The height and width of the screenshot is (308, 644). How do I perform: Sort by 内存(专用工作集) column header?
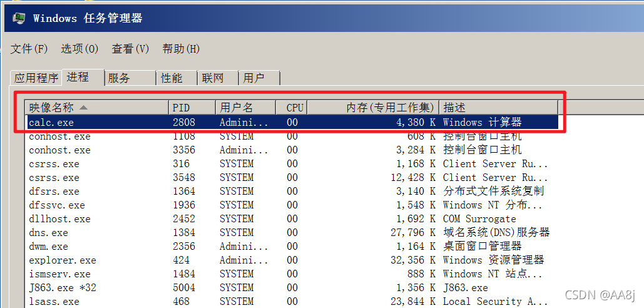pos(373,108)
